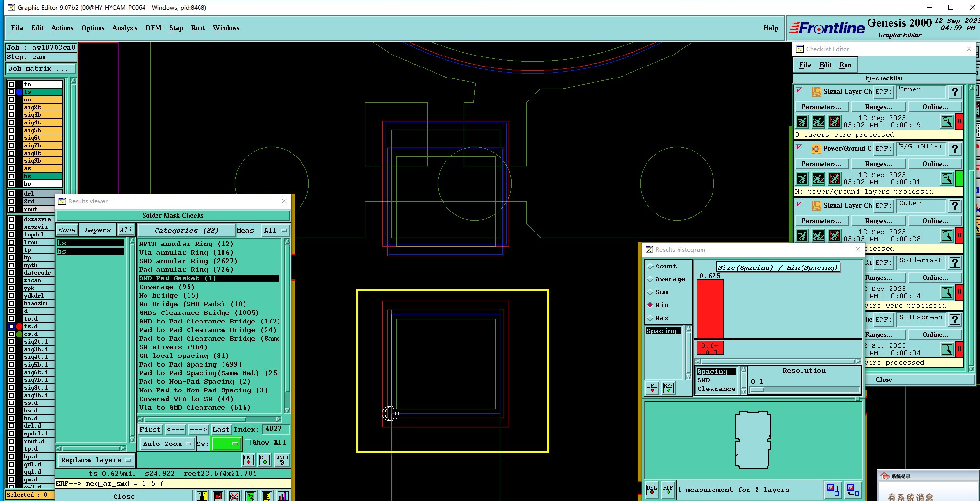Open the Meas: All dropdown
This screenshot has width=980, height=501.
point(275,231)
